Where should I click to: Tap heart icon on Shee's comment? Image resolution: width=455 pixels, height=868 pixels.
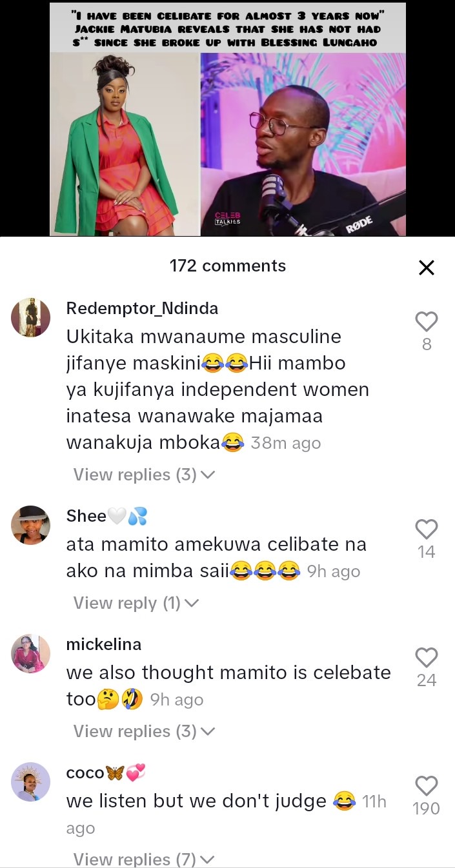[427, 529]
